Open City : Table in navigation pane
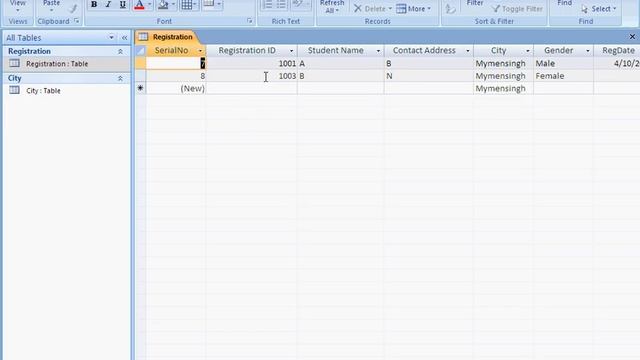 point(43,91)
